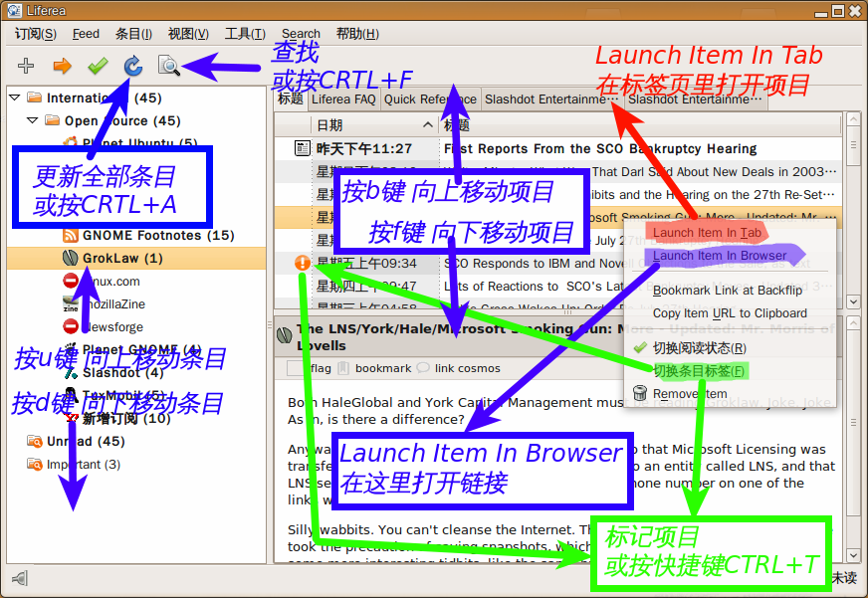Viewport: 868px width, 598px height.
Task: Toggle the flag checkbox in article header
Action: coord(297,368)
